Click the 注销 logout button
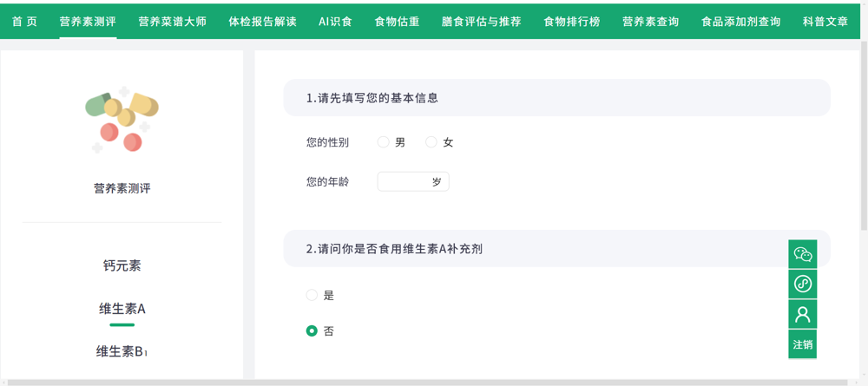Viewport: 868px width, 386px height. [802, 344]
